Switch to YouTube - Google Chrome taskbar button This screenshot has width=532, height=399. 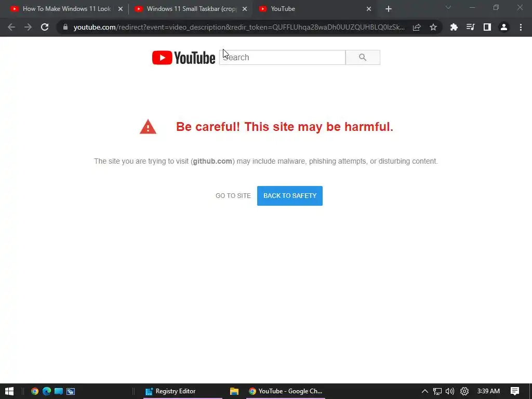point(286,391)
